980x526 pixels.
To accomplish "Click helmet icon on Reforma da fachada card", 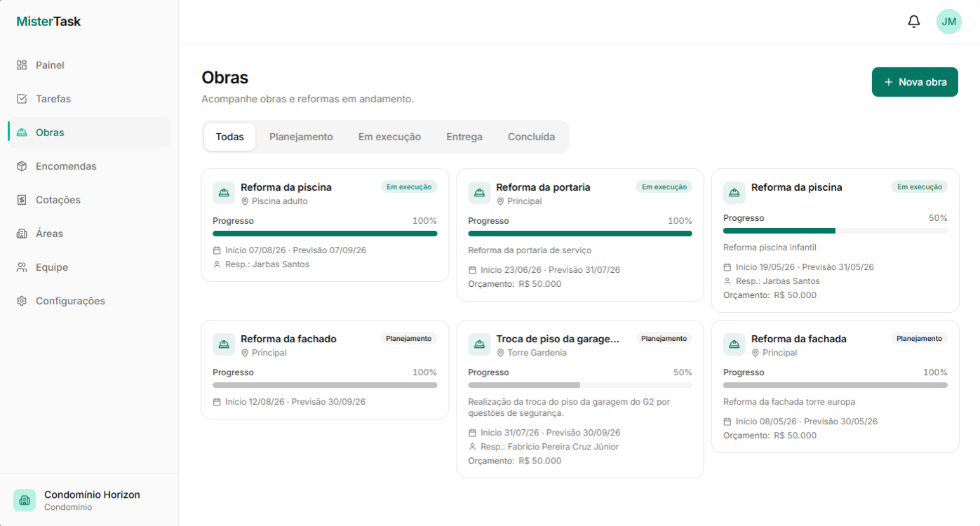I will [734, 344].
